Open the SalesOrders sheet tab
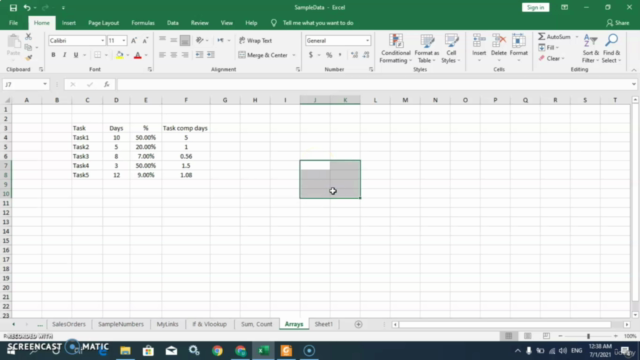This screenshot has height=360, width=640. point(69,324)
